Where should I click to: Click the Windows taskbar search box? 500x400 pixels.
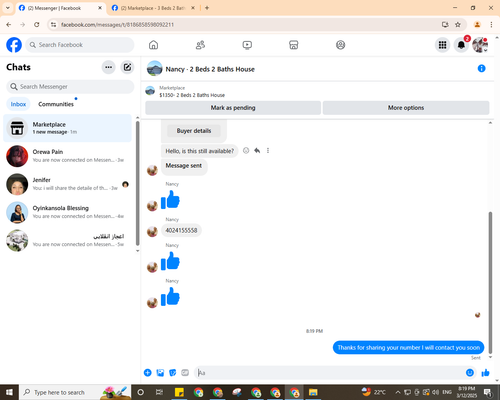75,392
